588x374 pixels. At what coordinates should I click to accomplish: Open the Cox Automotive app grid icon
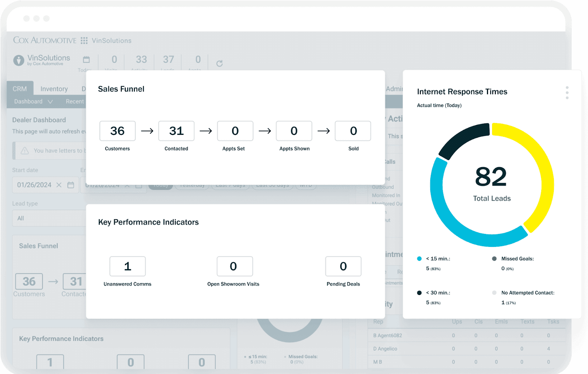coord(84,40)
